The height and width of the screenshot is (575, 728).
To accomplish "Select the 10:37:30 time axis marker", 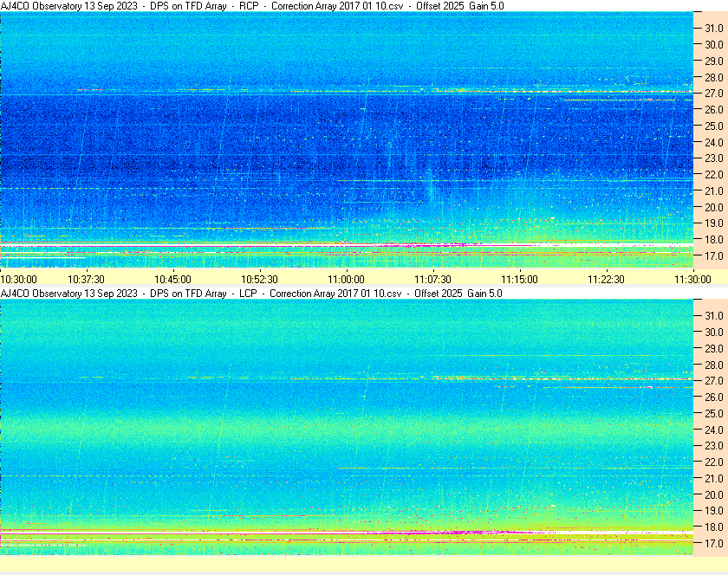I will click(x=87, y=279).
